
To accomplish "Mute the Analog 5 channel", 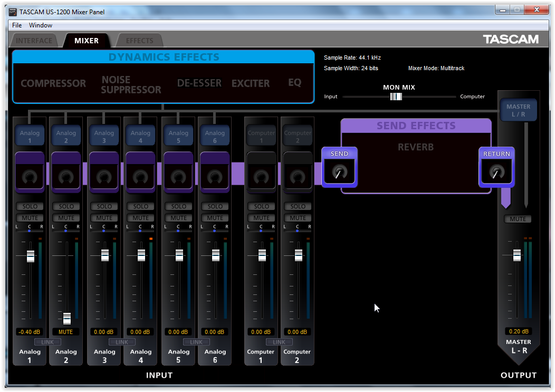I will point(178,218).
